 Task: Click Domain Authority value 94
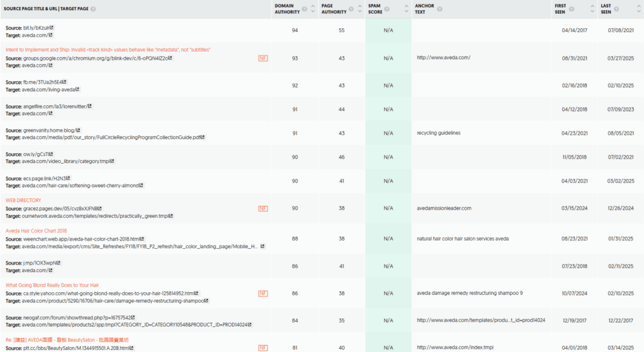[x=295, y=30]
